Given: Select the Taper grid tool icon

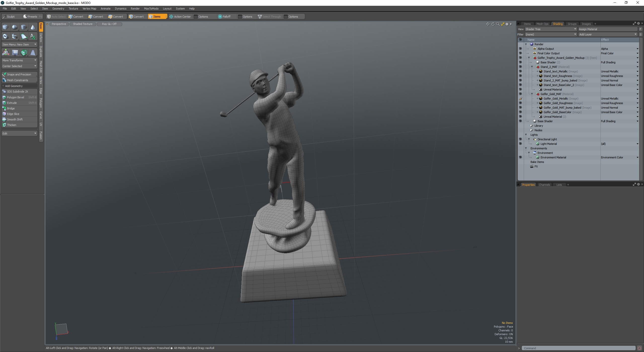Looking at the screenshot, I should 33,53.
